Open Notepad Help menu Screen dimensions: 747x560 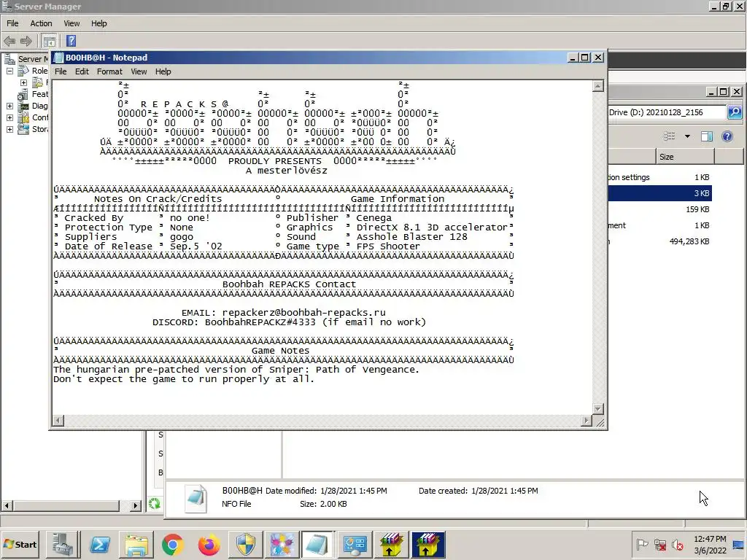coord(163,71)
